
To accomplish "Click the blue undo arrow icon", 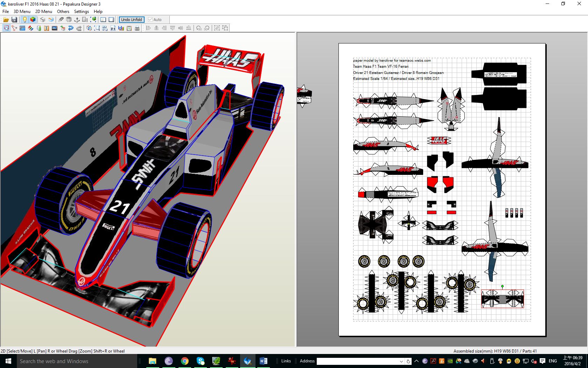I will tap(71, 28).
